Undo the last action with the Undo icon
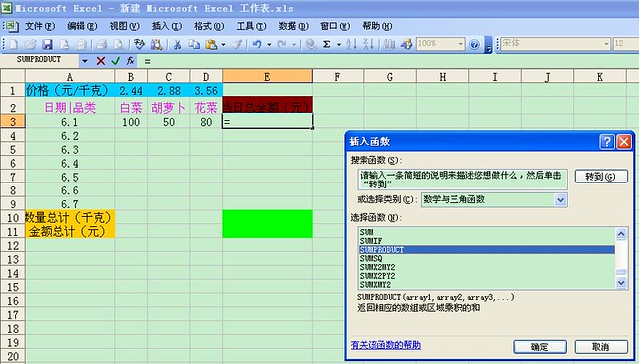Image resolution: width=639 pixels, height=364 pixels. [x=257, y=44]
